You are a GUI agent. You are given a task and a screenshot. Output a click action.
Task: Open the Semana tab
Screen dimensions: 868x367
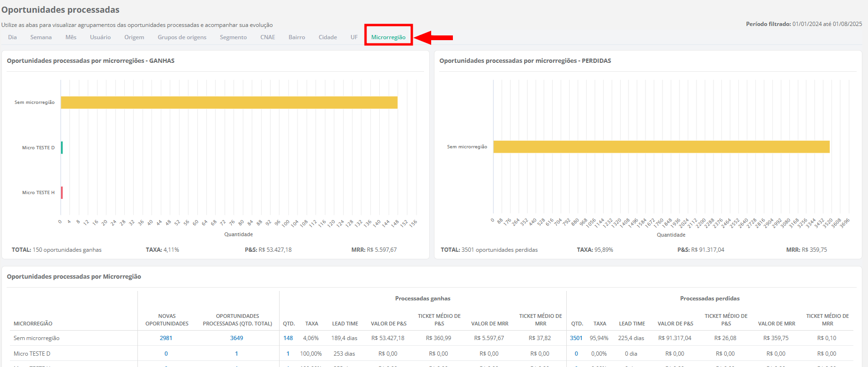tap(41, 37)
